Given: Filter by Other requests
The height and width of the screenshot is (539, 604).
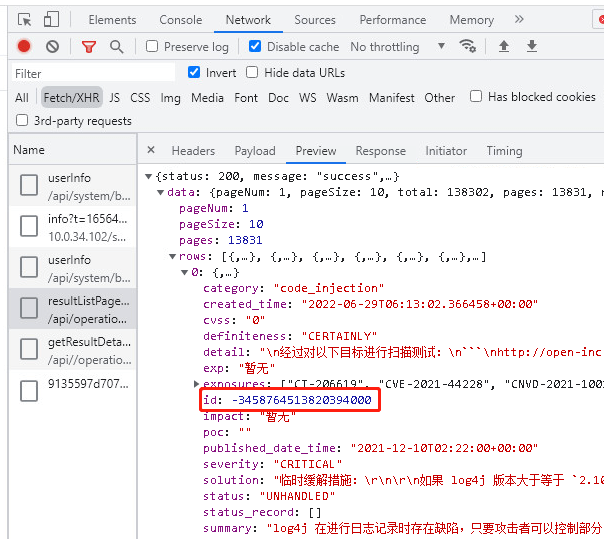Looking at the screenshot, I should [x=440, y=97].
